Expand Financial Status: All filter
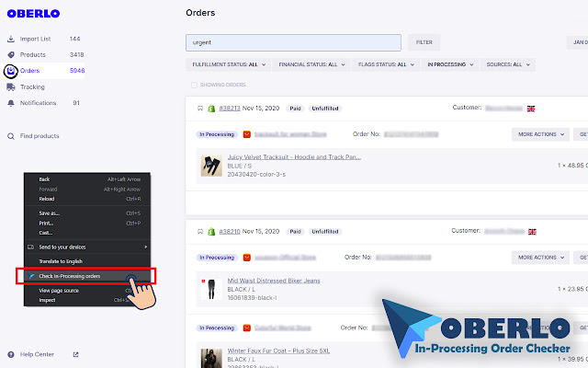This screenshot has height=368, width=588. (311, 64)
